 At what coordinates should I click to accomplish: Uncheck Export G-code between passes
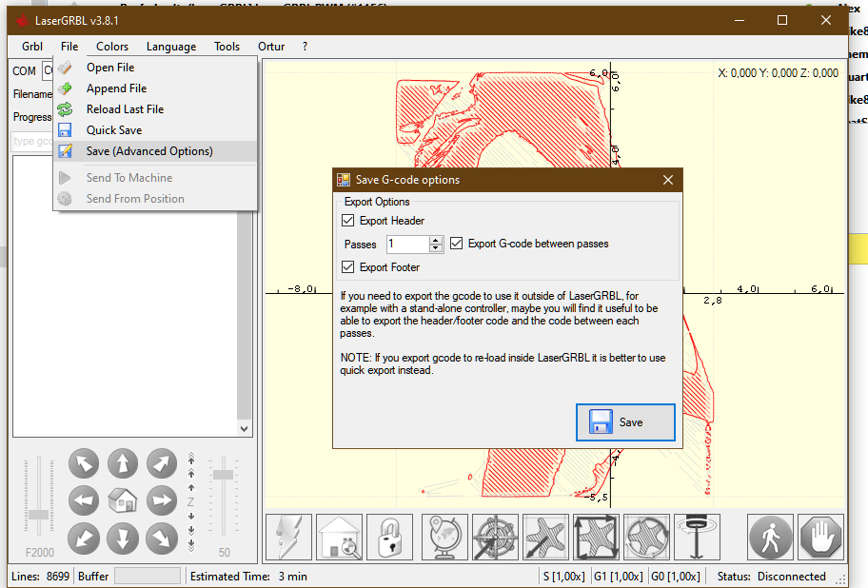pyautogui.click(x=456, y=244)
